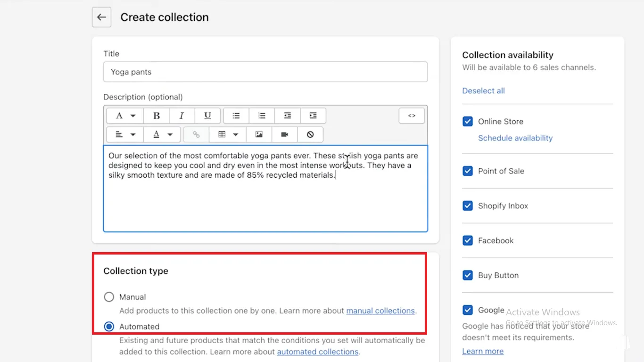Increase indent in description
Viewport: 644px width, 362px height.
[x=313, y=115]
